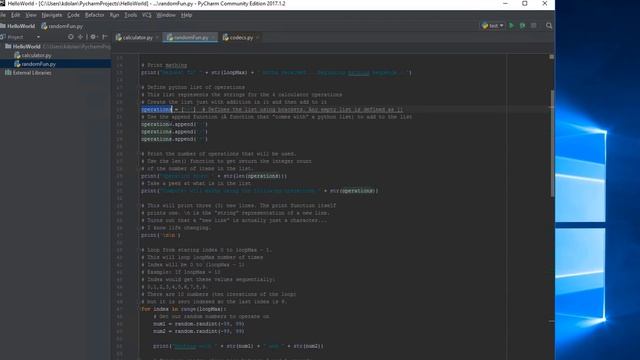Click randomFun.py breadcrumb in navigation bar
The width and height of the screenshot is (640, 360).
62,26
